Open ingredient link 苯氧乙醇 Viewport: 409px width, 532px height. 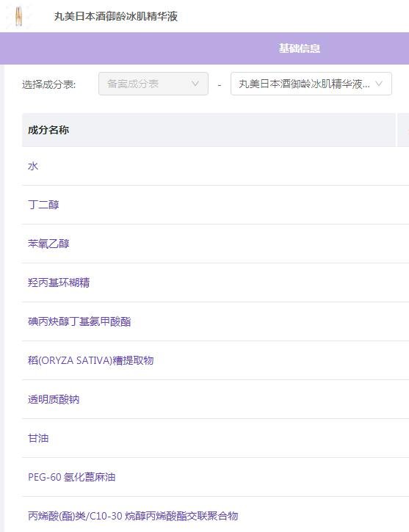pos(48,244)
